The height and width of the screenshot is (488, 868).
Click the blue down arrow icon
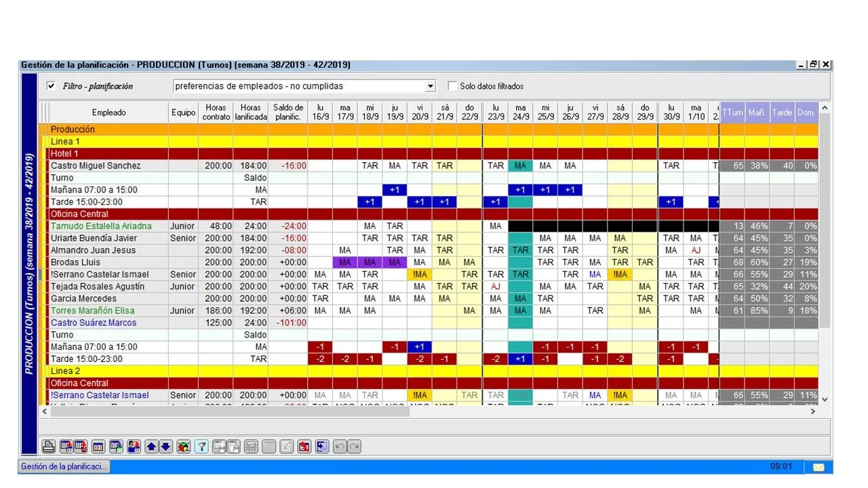pyautogui.click(x=165, y=447)
